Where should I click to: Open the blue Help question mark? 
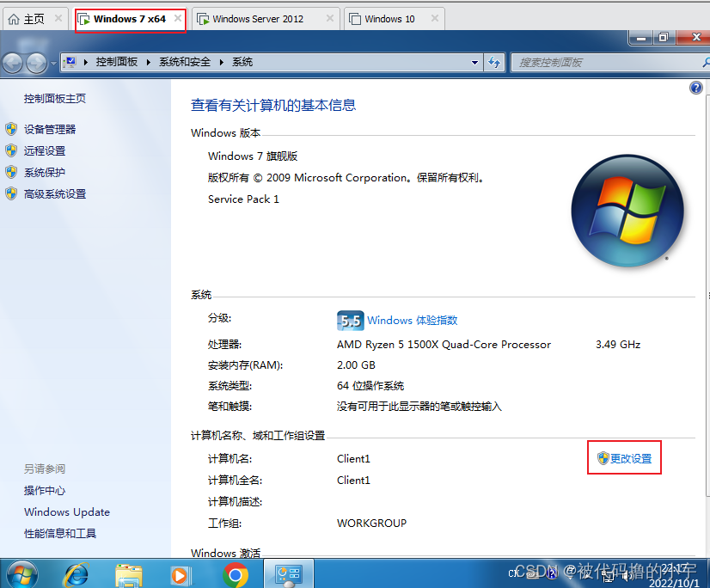point(696,88)
